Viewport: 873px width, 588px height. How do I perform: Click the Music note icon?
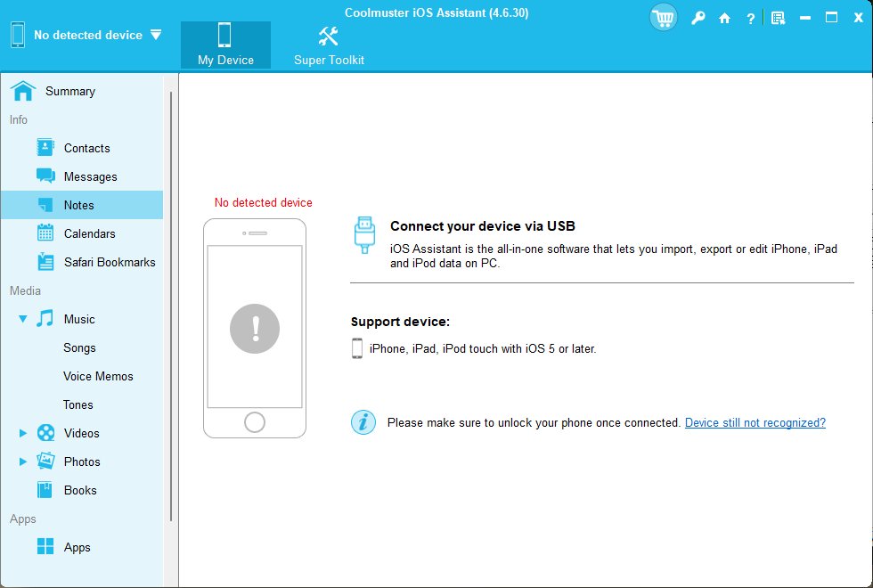point(45,319)
